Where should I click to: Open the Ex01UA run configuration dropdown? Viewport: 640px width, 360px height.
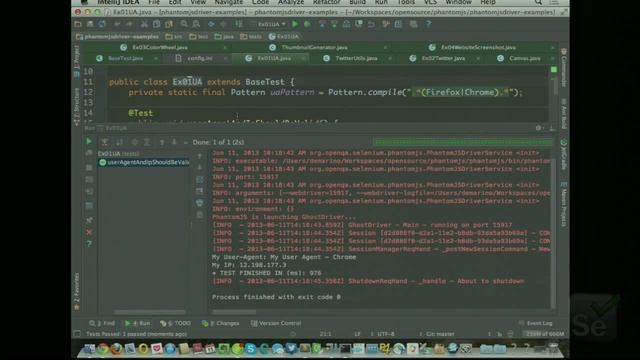[271, 24]
